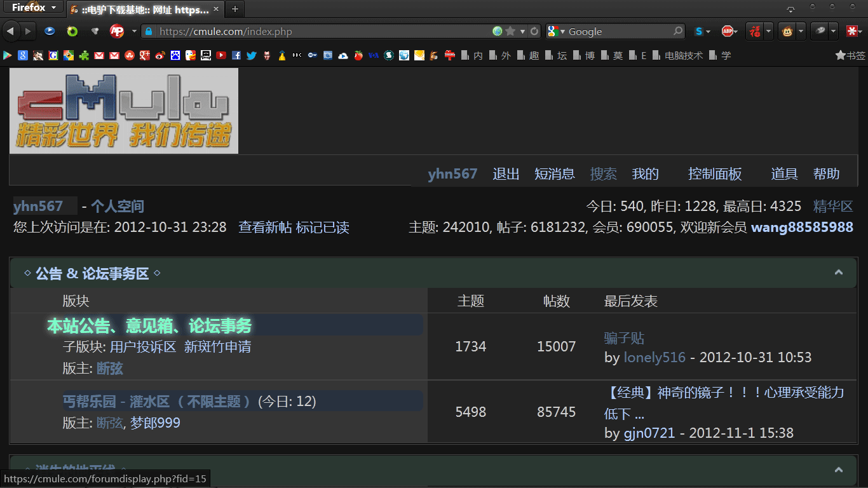Open 帮助 in forum menu
This screenshot has width=868, height=488.
pos(827,174)
